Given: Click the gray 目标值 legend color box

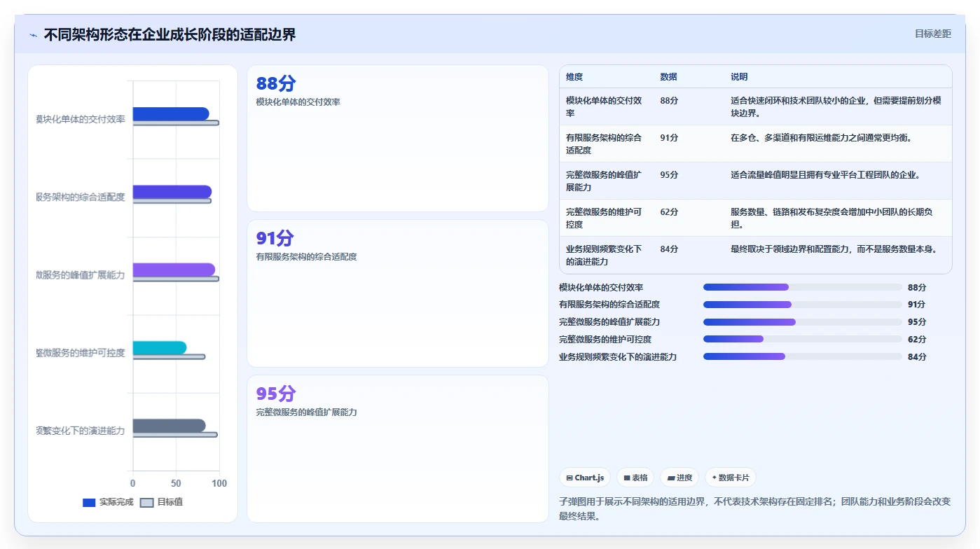Looking at the screenshot, I should pyautogui.click(x=146, y=503).
